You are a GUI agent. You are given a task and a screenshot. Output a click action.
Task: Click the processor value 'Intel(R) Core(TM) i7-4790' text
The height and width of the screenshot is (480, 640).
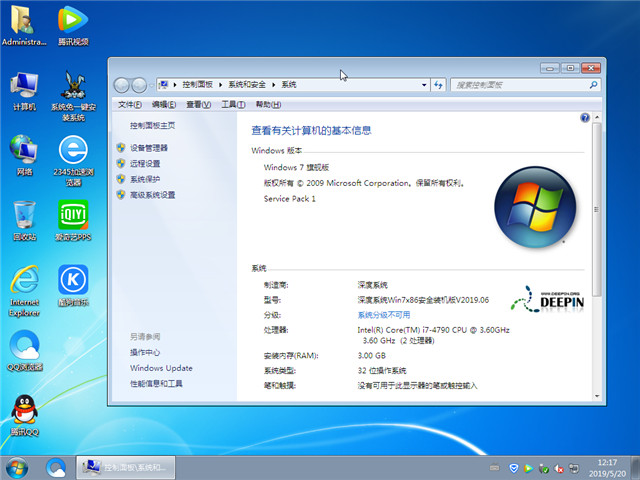(x=433, y=330)
